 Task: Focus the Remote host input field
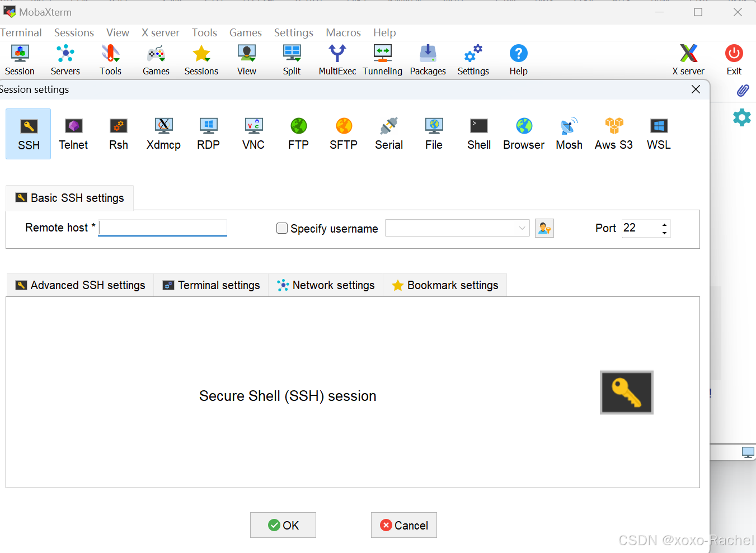[163, 228]
